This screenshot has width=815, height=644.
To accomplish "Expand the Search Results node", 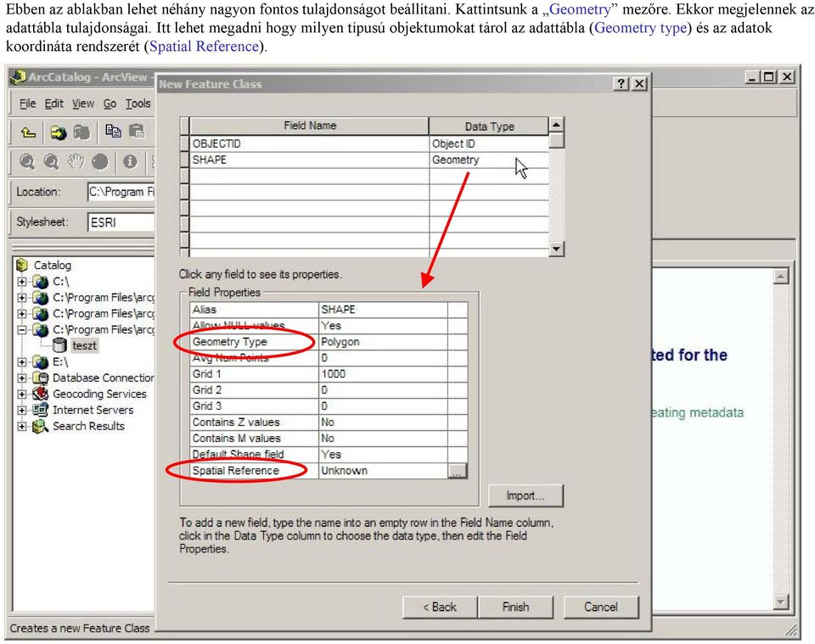I will tap(22, 427).
